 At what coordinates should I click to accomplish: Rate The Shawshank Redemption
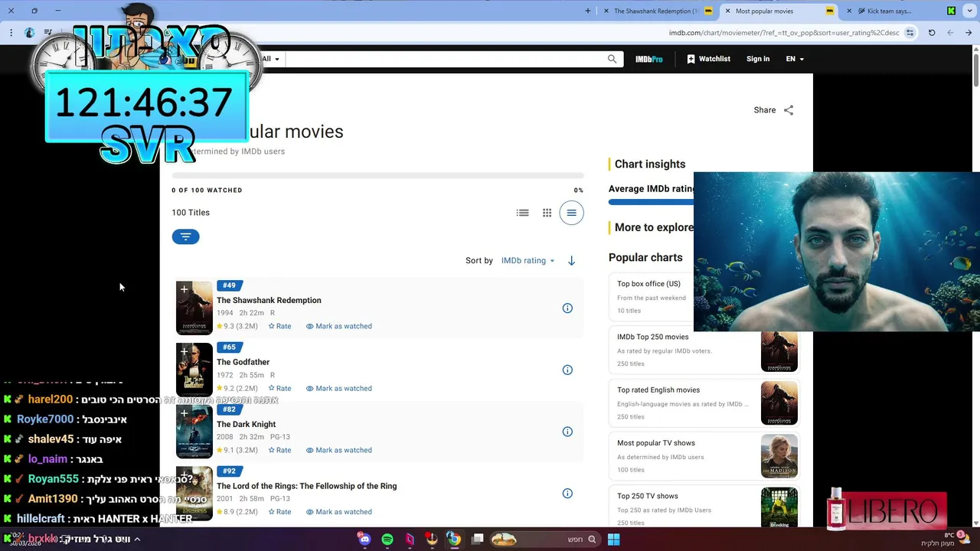pos(279,326)
